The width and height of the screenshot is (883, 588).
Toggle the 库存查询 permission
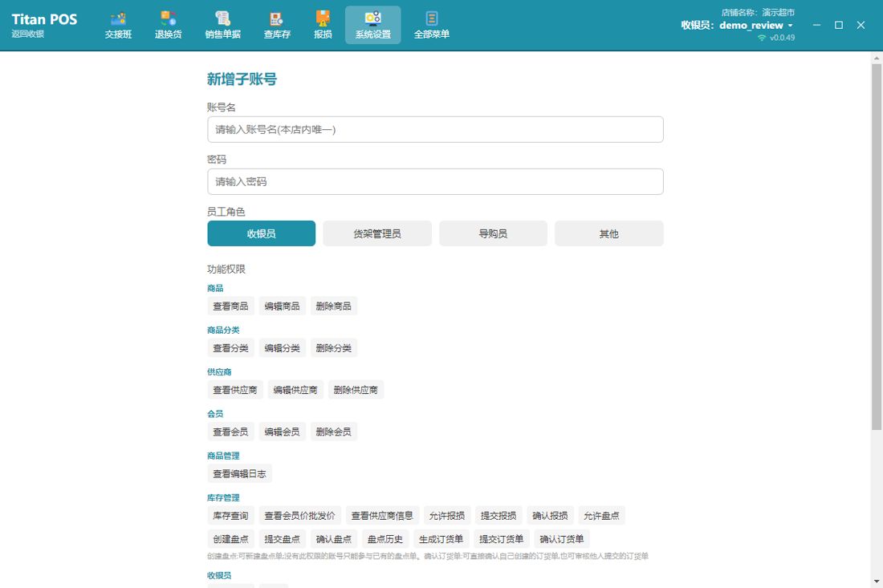(x=230, y=516)
